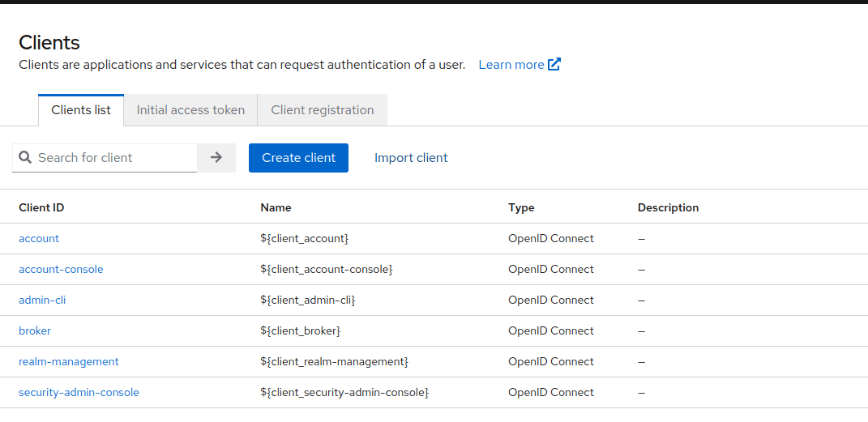Select the admin-cli client entry
Screen dimensions: 868x422
click(x=42, y=301)
